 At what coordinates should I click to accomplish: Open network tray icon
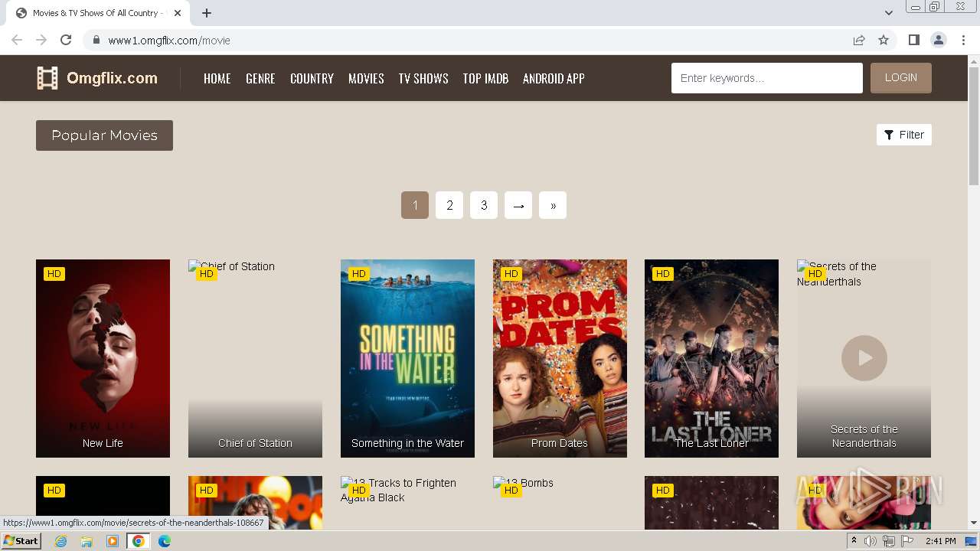(889, 541)
